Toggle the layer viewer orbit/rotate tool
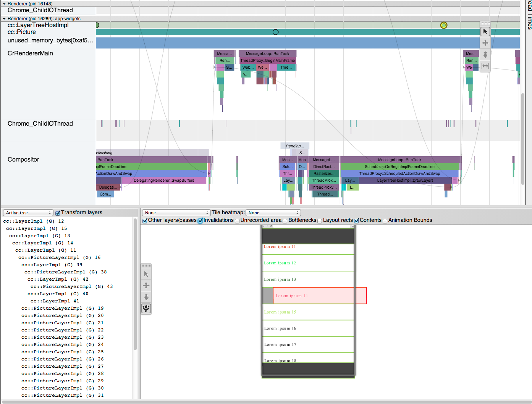This screenshot has width=532, height=404. (146, 308)
